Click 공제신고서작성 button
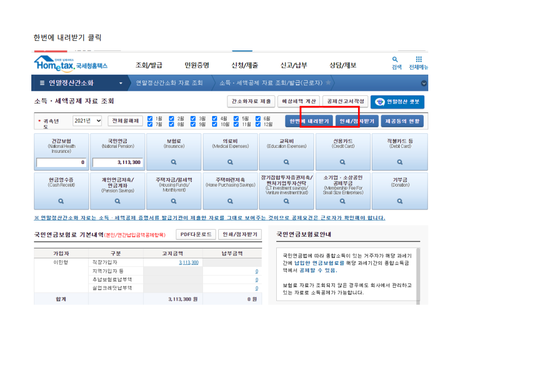This screenshot has height=392, width=551. point(345,101)
